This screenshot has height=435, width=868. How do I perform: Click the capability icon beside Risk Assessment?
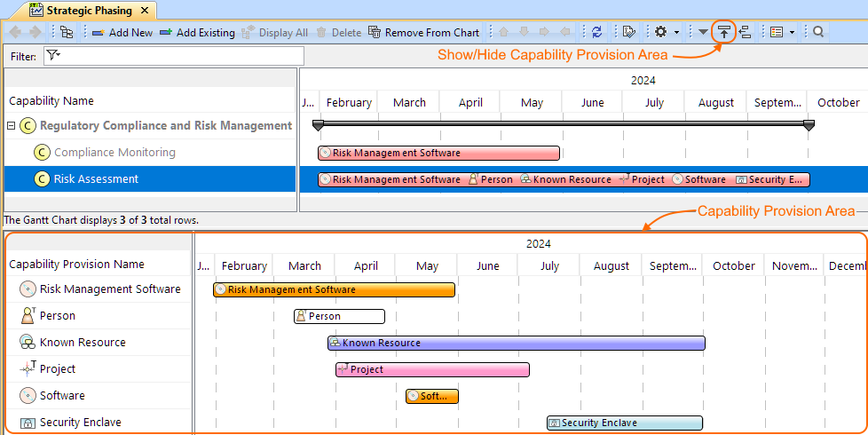pos(42,178)
